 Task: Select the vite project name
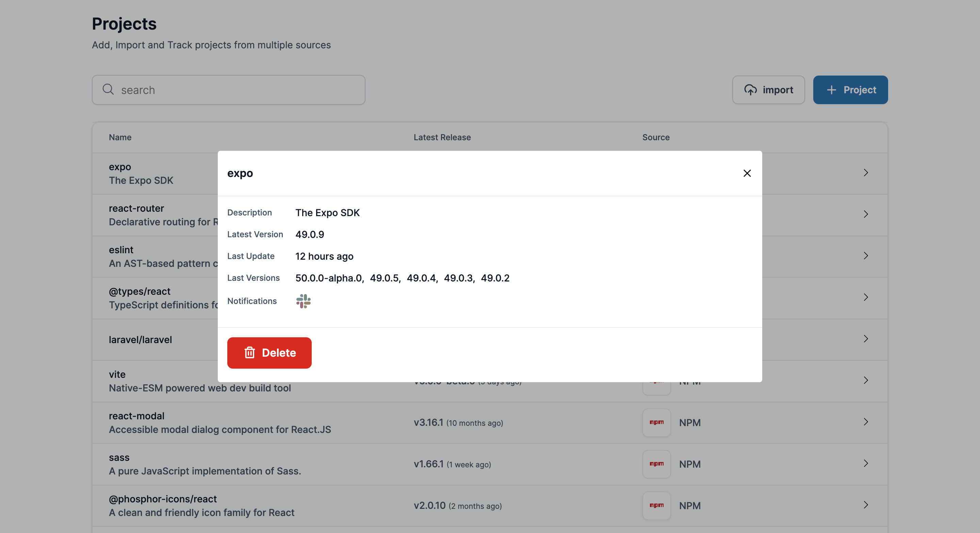[x=117, y=374]
